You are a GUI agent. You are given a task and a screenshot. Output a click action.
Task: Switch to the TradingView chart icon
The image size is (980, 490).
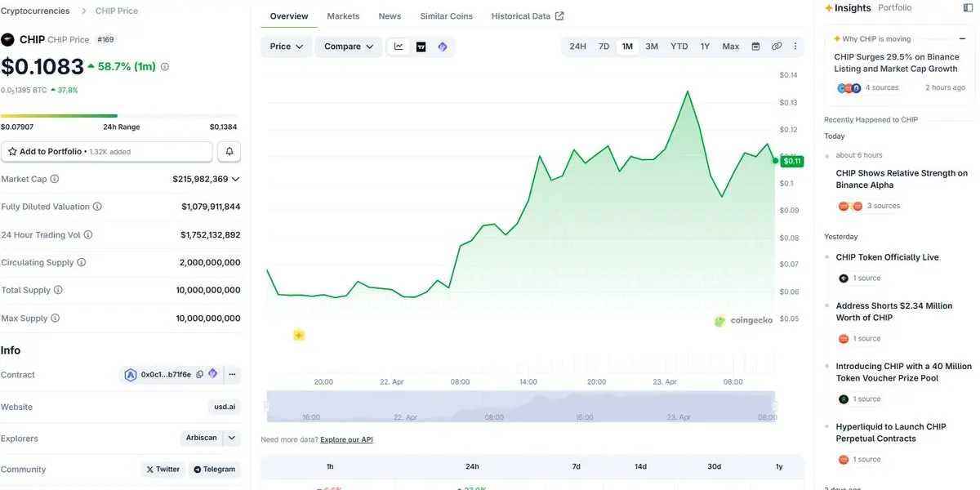421,47
